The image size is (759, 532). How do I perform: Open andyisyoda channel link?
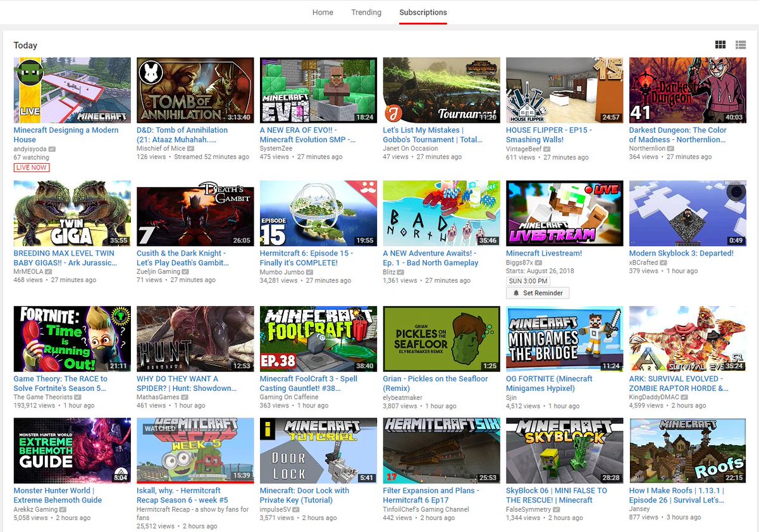click(30, 149)
